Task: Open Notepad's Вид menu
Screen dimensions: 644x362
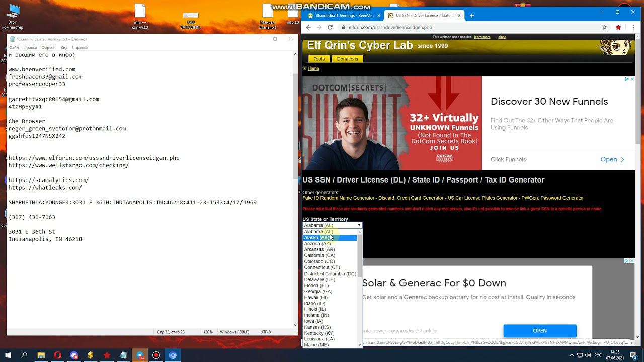Action: (64, 47)
